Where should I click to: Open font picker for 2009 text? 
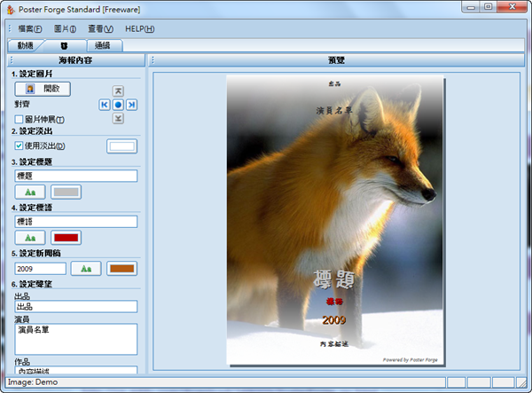click(86, 268)
